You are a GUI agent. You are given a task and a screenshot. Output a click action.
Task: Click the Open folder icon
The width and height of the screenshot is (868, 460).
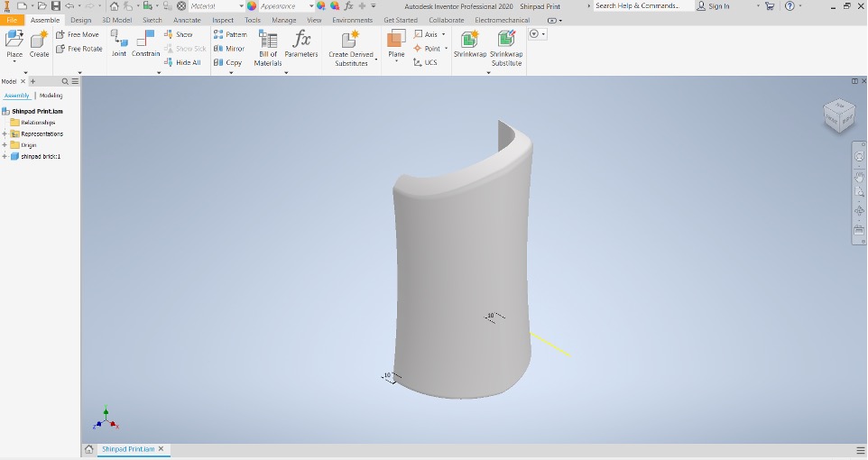[x=42, y=6]
